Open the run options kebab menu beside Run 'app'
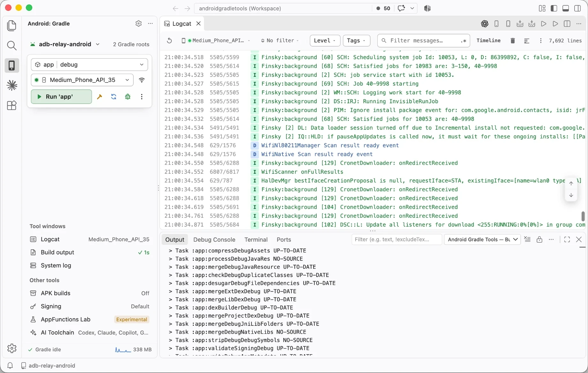Image resolution: width=588 pixels, height=373 pixels. [142, 97]
